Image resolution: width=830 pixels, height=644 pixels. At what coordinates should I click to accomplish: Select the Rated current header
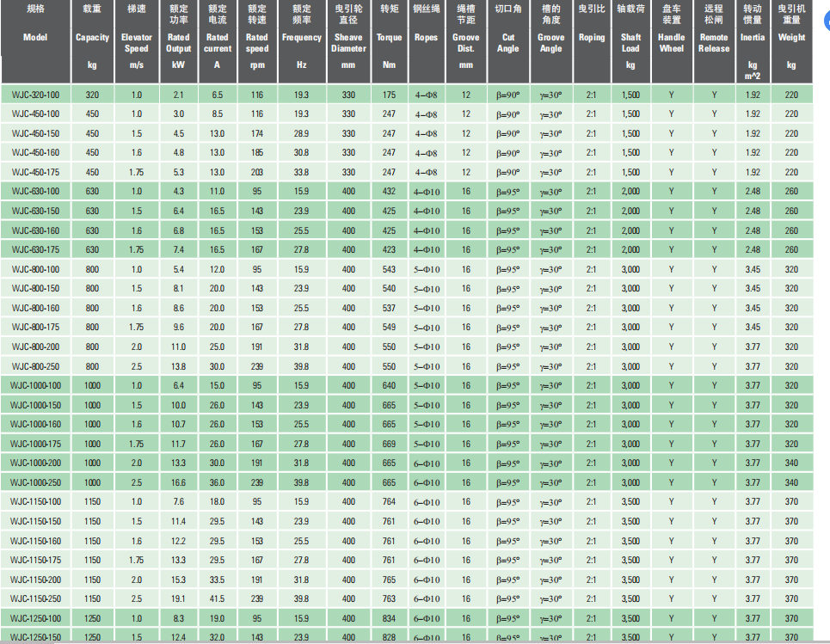218,41
